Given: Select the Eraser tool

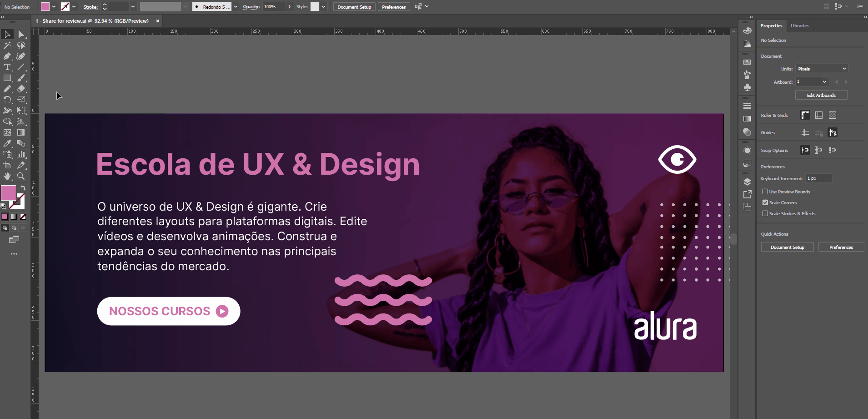Looking at the screenshot, I should (x=21, y=89).
